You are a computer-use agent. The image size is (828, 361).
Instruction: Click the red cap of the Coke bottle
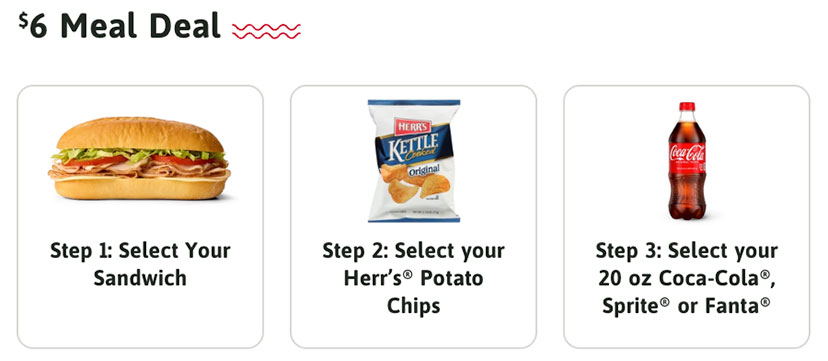point(687,106)
